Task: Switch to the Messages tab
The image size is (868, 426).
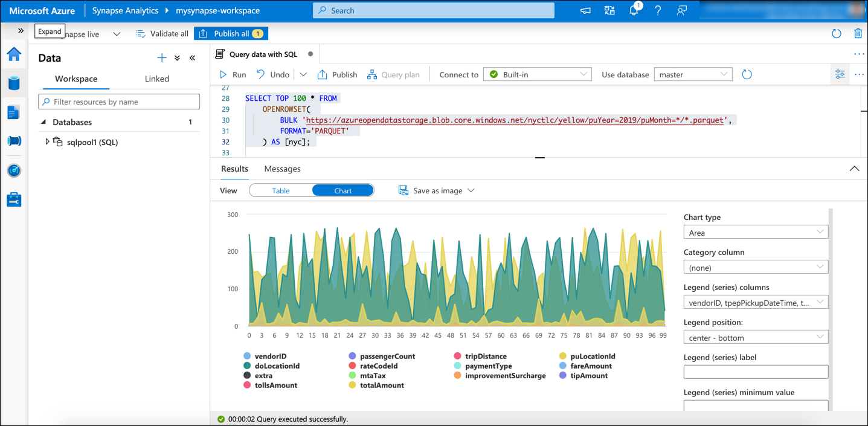Action: (x=282, y=169)
